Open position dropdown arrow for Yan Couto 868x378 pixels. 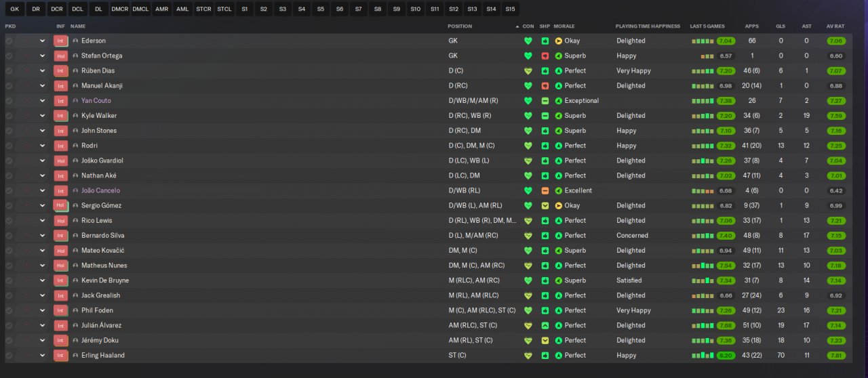click(x=43, y=100)
